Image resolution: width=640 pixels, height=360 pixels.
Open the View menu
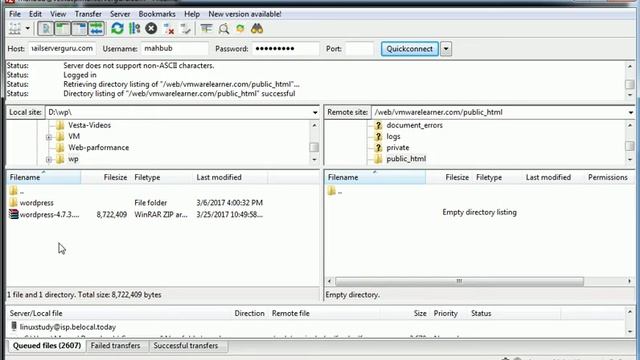click(58, 14)
